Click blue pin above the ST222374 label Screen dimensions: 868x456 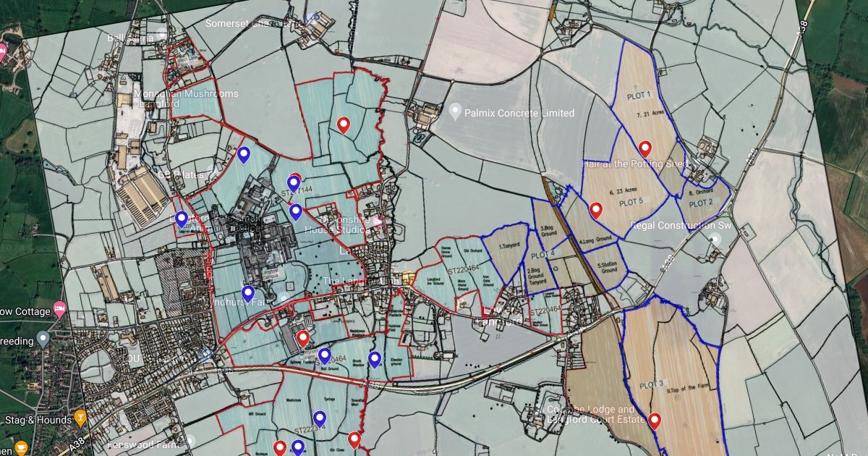320,418
